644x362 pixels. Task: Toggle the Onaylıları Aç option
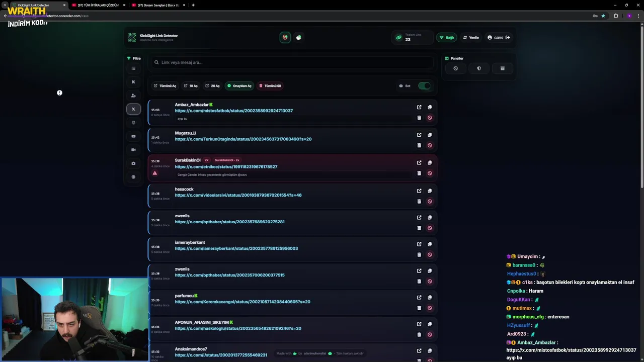point(239,85)
